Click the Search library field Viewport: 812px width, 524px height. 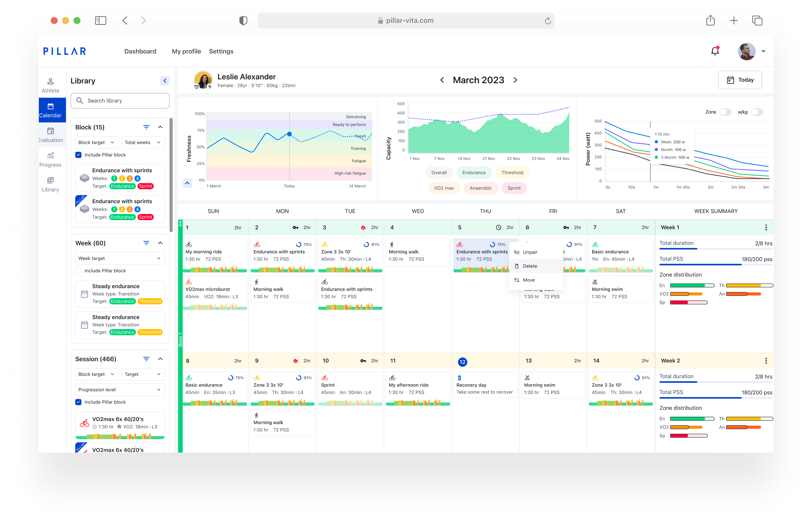pyautogui.click(x=120, y=101)
